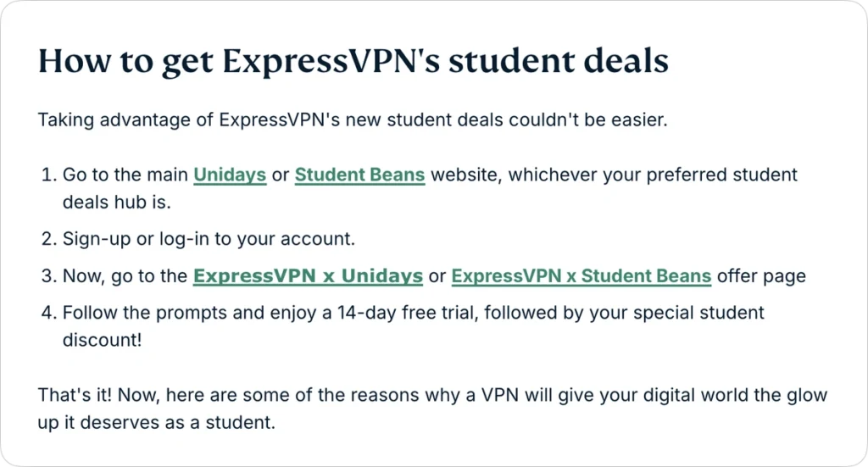Open the Student Beans website link
868x467 pixels.
point(359,175)
